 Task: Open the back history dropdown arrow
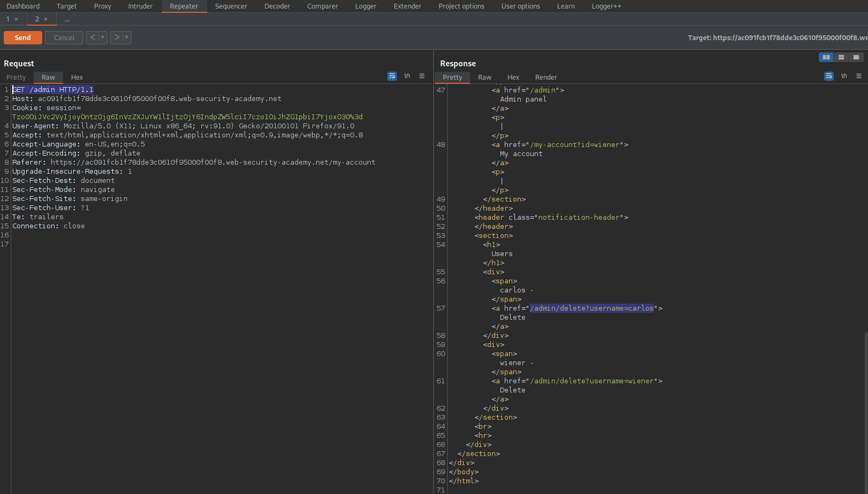click(x=103, y=37)
